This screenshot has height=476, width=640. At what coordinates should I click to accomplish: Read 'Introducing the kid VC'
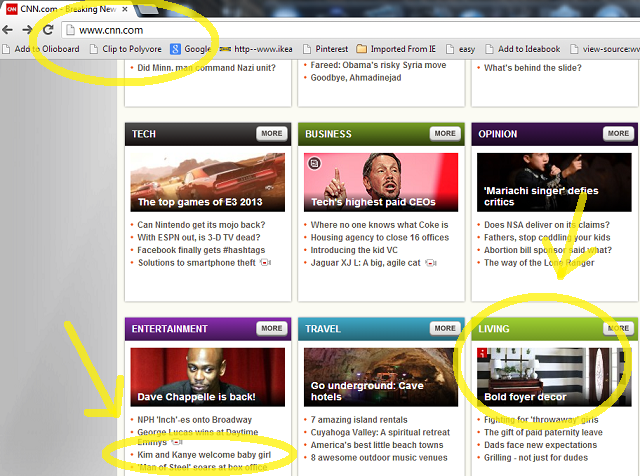[x=354, y=250]
